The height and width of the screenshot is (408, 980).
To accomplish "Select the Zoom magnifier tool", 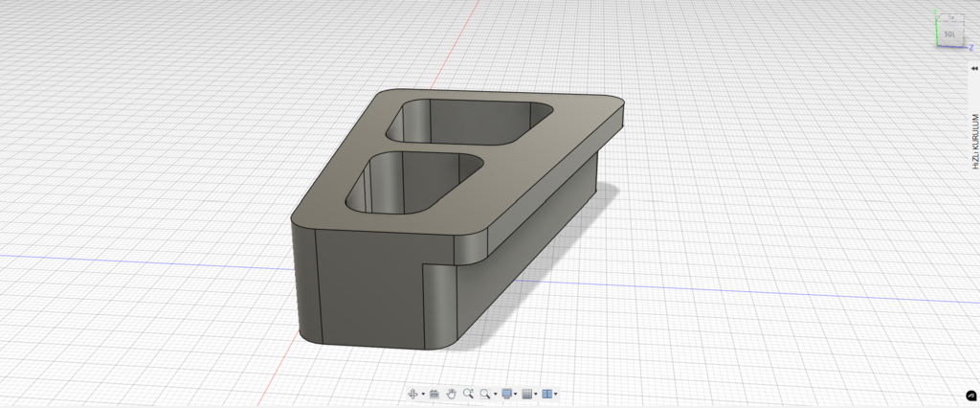I will click(x=468, y=393).
